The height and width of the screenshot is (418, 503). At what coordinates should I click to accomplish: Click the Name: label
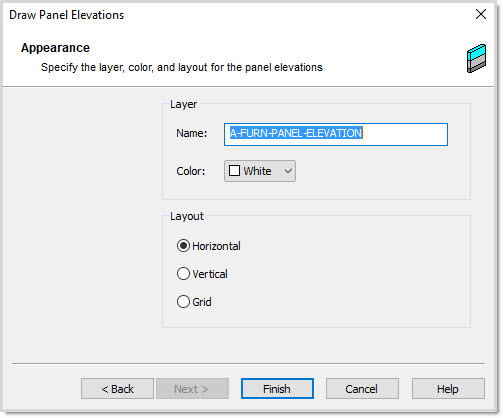192,133
